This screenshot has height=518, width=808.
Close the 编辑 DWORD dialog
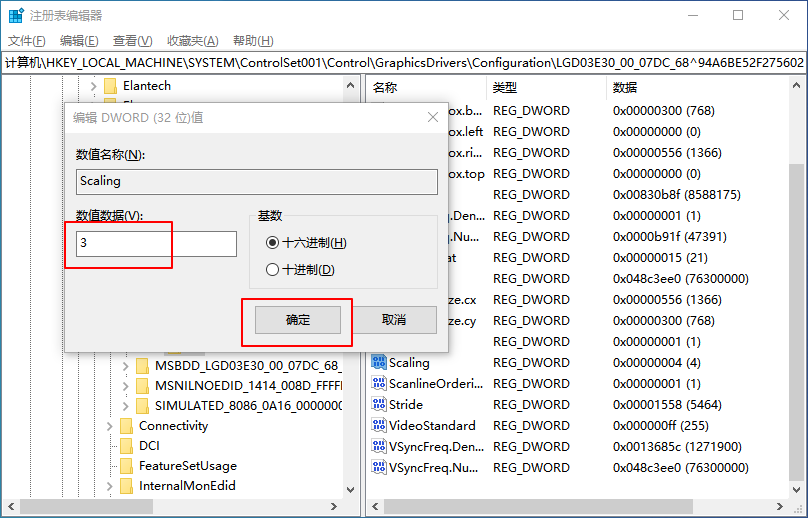click(x=433, y=117)
